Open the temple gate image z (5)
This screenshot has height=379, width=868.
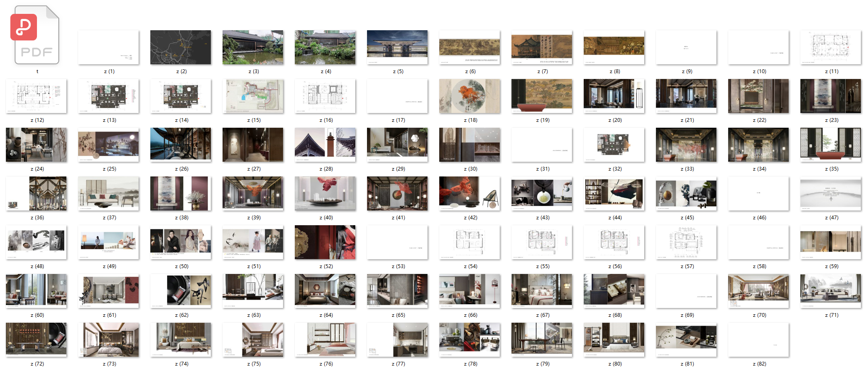click(x=397, y=47)
